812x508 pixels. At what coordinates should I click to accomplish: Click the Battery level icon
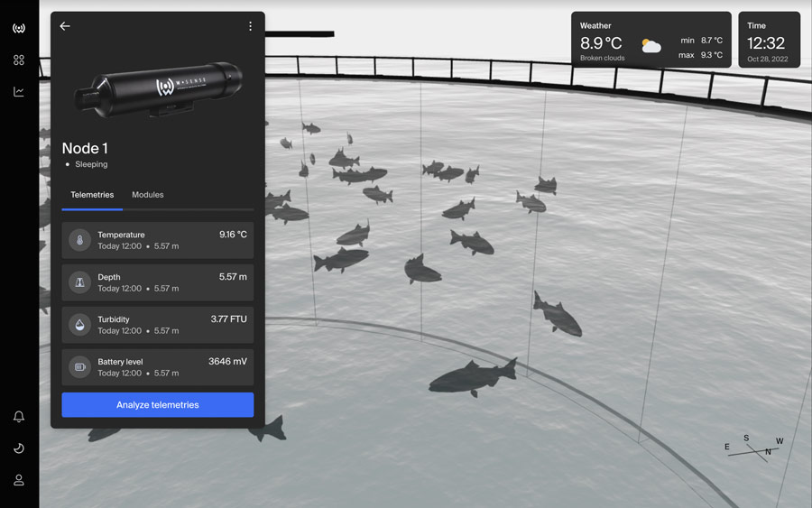tap(79, 367)
